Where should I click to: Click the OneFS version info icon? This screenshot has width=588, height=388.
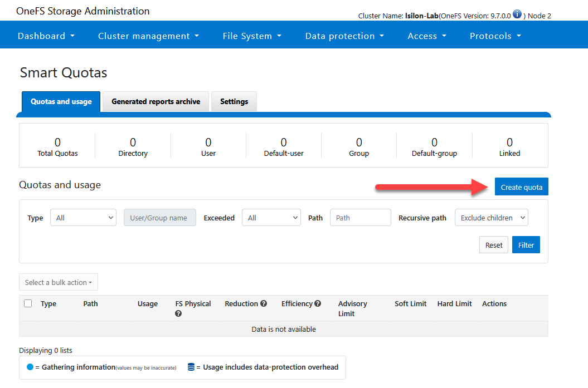[x=517, y=14]
